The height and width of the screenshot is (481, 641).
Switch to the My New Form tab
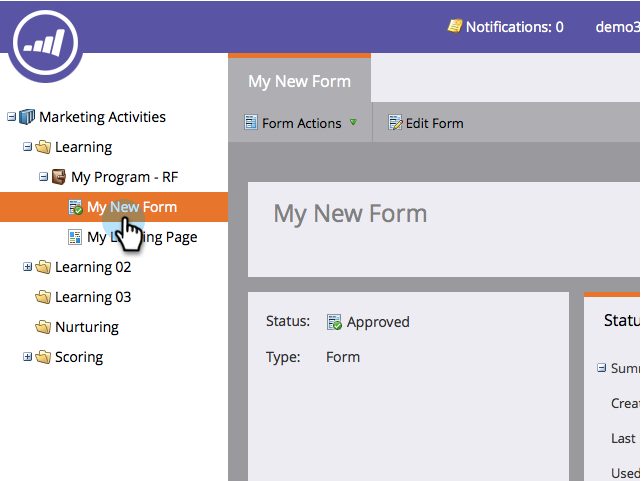(300, 81)
